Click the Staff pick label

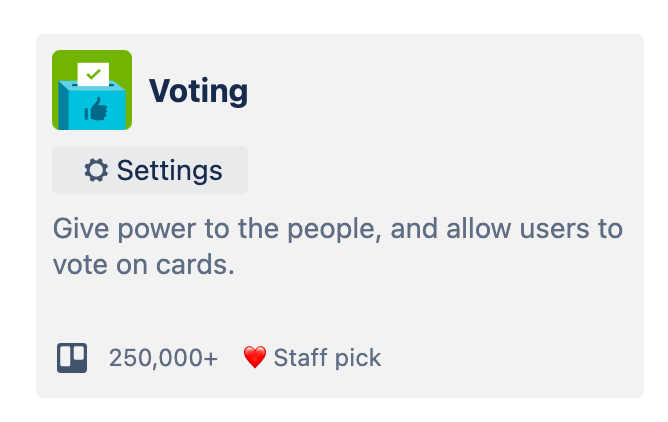(x=327, y=357)
